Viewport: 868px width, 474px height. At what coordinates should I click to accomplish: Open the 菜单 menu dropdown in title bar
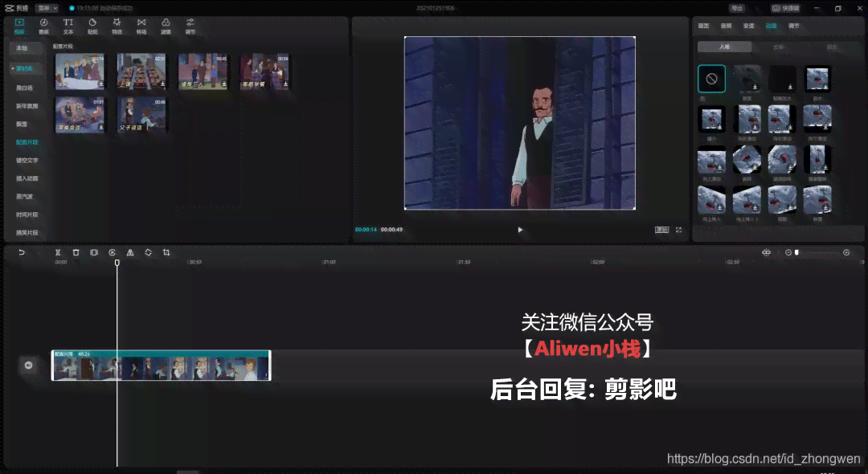coord(47,8)
